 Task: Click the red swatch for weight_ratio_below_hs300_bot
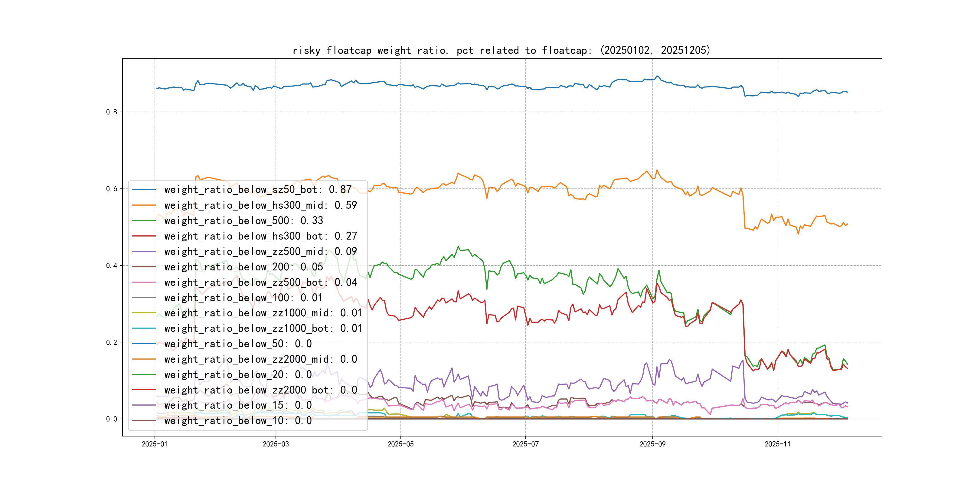144,236
